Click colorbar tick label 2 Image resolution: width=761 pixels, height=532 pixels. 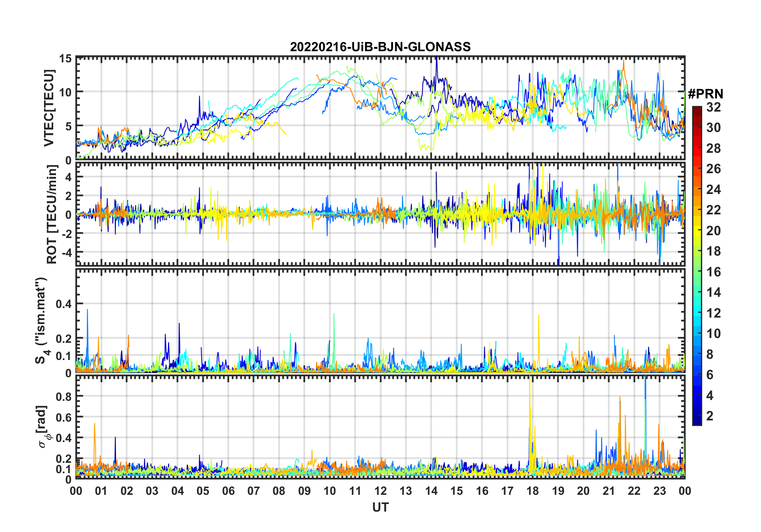(710, 416)
